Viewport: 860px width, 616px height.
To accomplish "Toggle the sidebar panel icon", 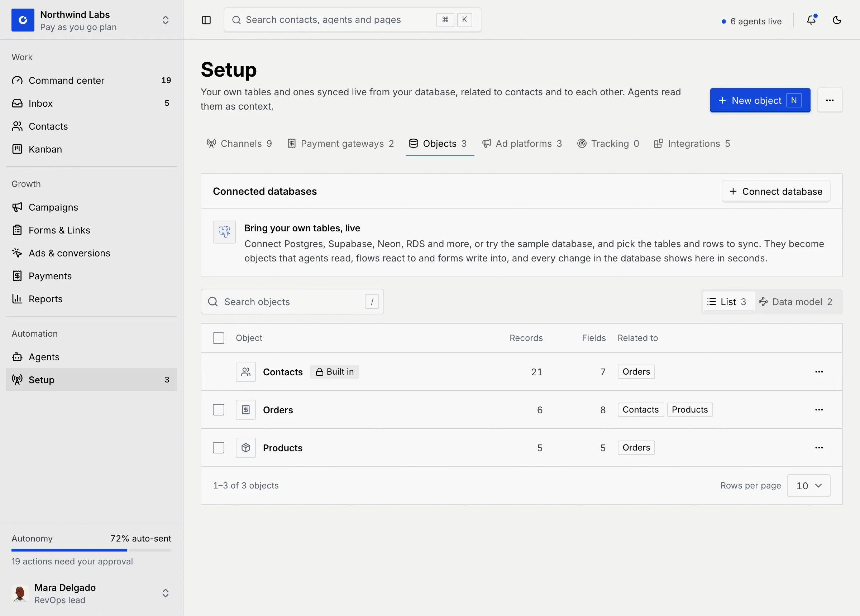I will (x=206, y=20).
